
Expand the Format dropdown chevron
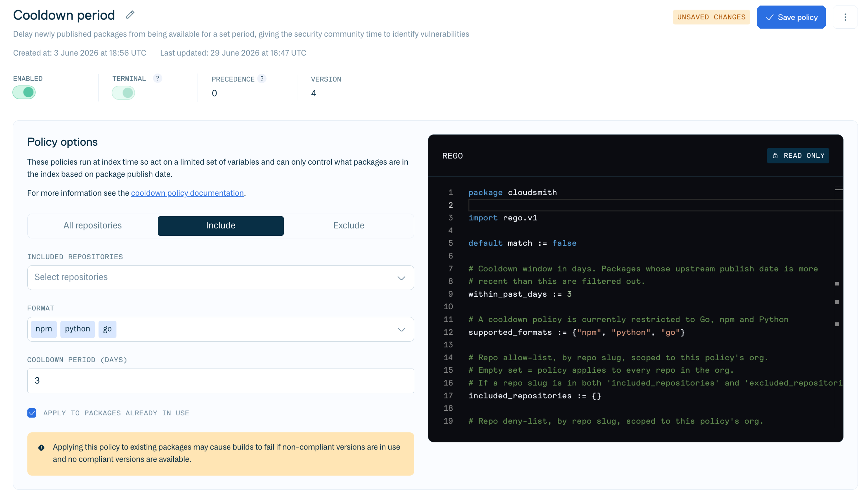tap(401, 329)
